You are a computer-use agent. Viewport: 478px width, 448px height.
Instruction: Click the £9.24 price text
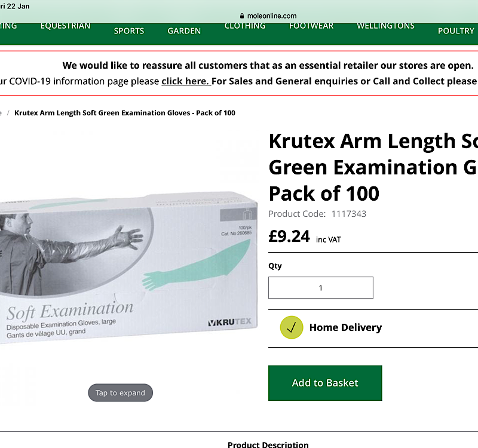click(x=289, y=237)
